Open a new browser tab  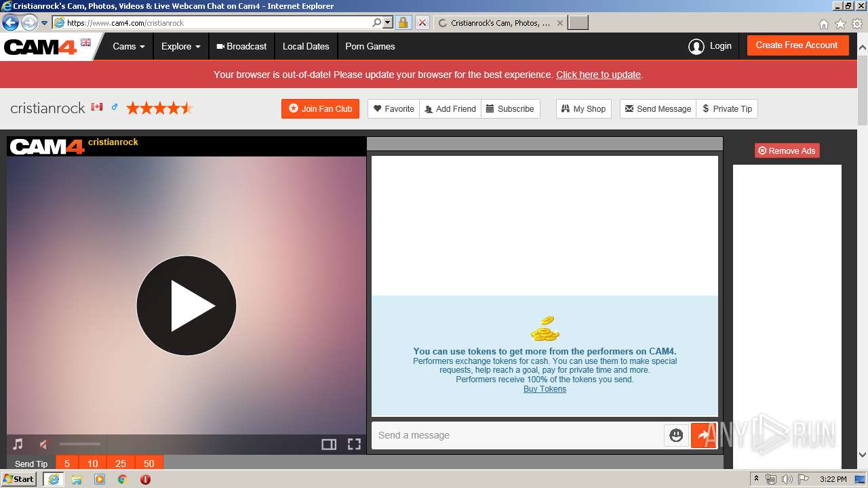578,22
